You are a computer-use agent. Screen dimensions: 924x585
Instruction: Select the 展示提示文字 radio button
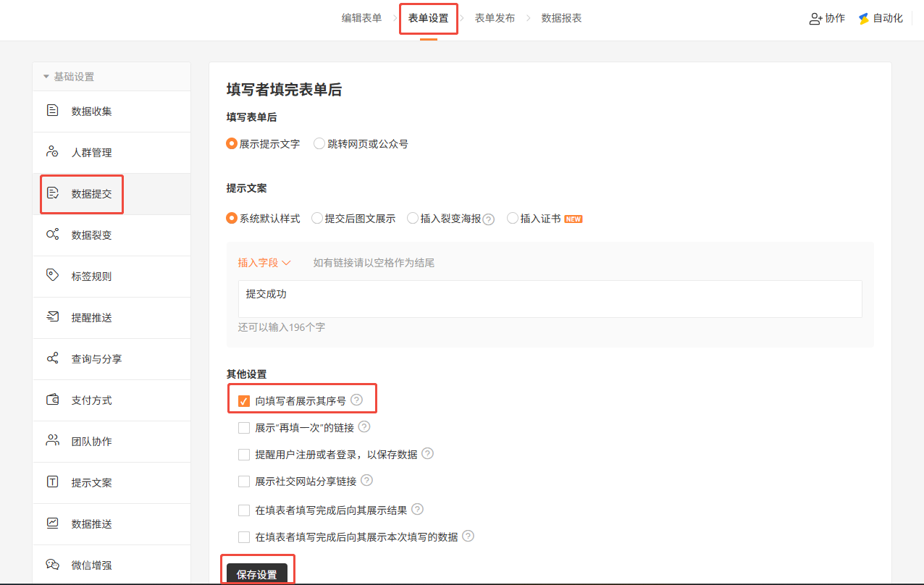coord(232,144)
